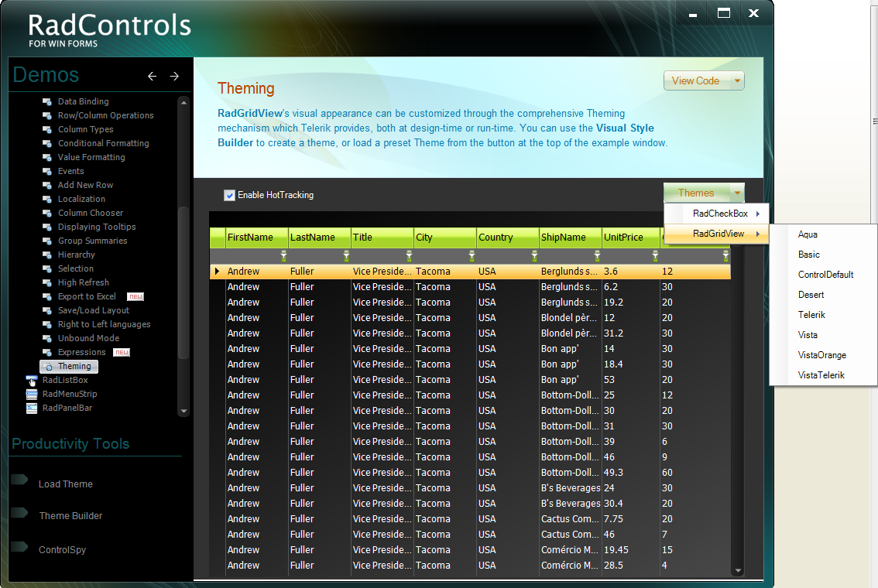The width and height of the screenshot is (878, 588).
Task: Click the grid's scroll-down arrow
Action: 738,571
